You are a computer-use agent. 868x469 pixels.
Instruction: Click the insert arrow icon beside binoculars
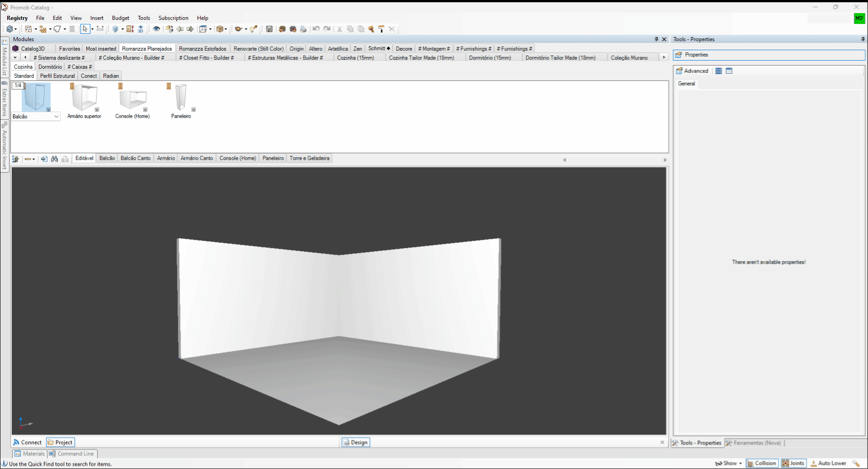click(44, 159)
